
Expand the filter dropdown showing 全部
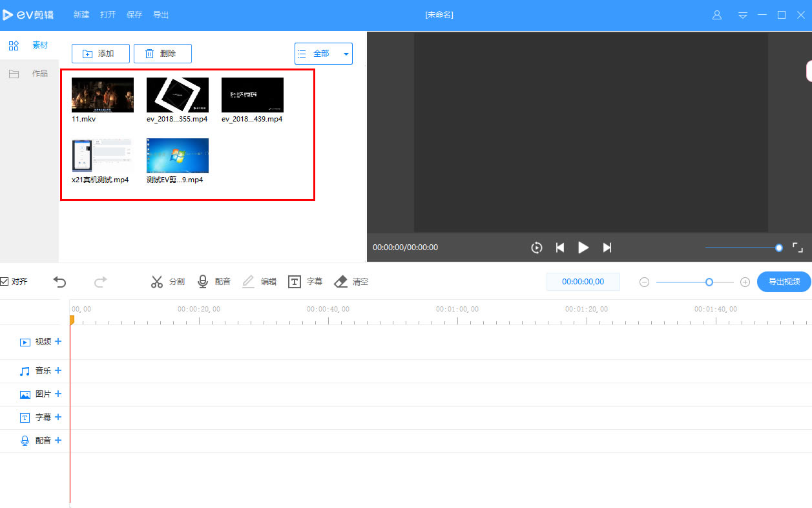[347, 54]
